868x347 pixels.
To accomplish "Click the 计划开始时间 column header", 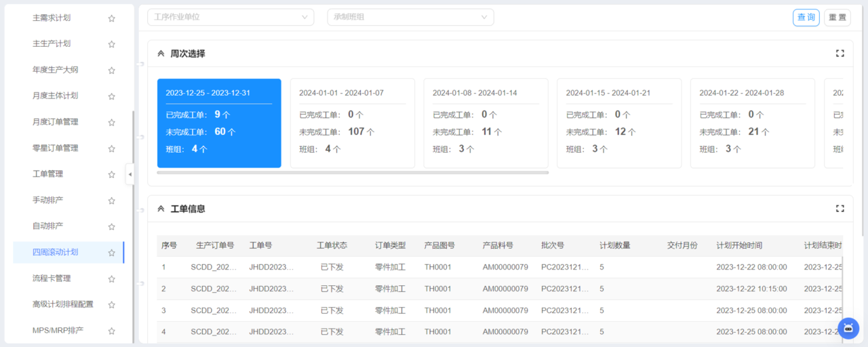I will [x=739, y=245].
